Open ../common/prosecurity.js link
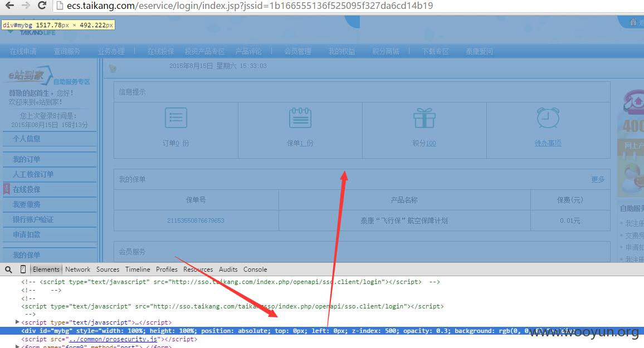Image resolution: width=644 pixels, height=348 pixels. click(113, 339)
